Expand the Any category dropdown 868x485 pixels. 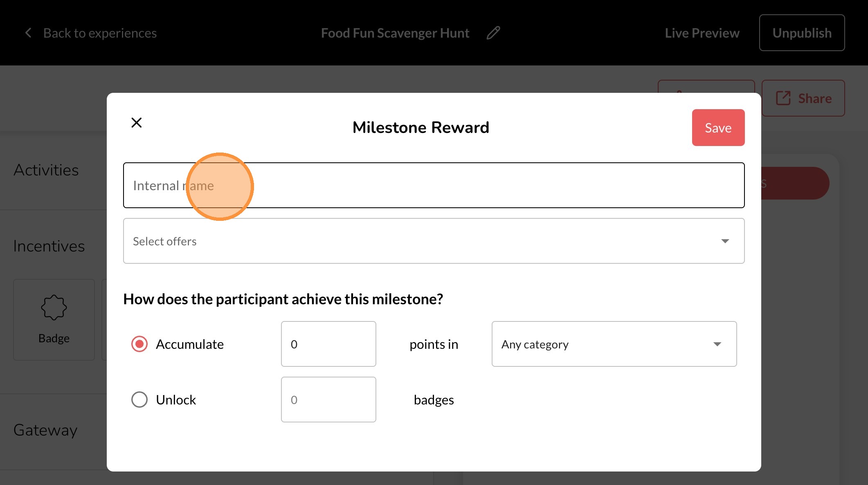(x=614, y=344)
